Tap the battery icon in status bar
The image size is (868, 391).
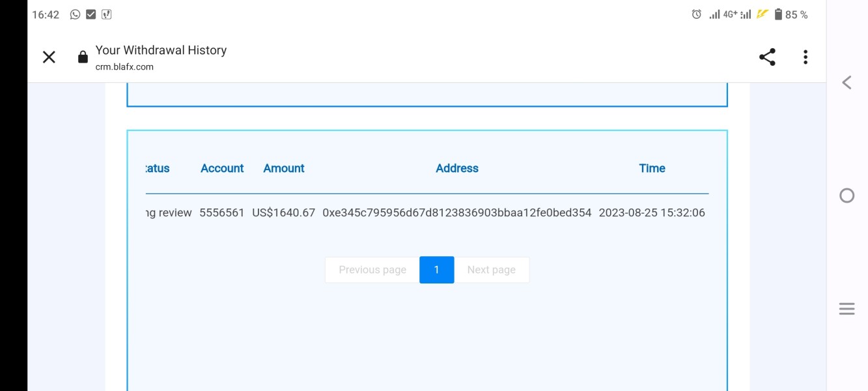point(778,14)
